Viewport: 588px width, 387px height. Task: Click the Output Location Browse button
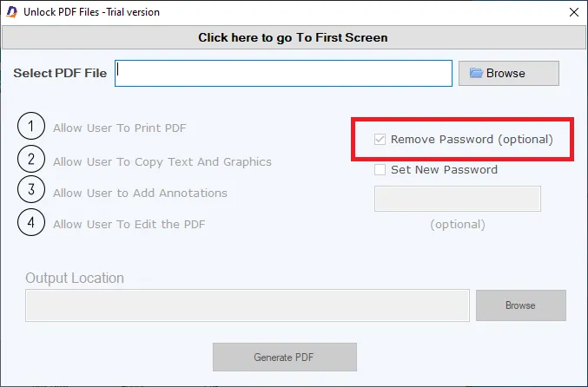click(521, 305)
